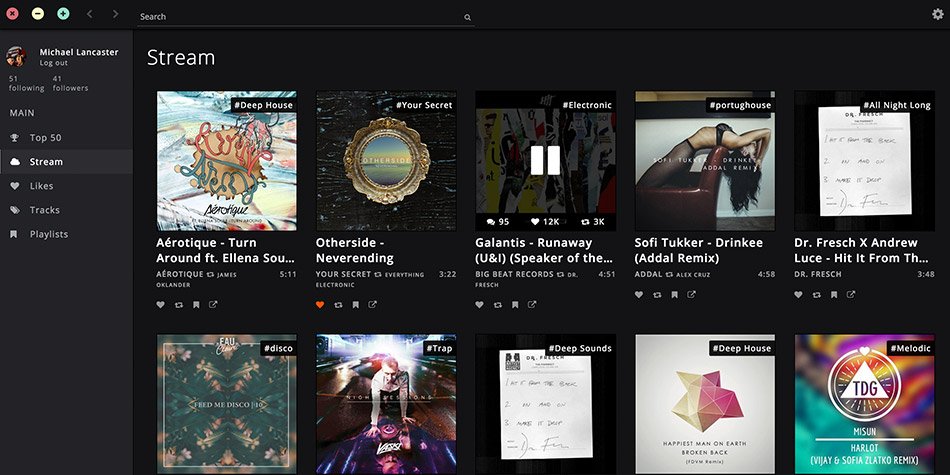Viewport: 950px width, 475px height.
Task: Like Dr. Fresch Hit It From The Back
Action: pyautogui.click(x=799, y=295)
